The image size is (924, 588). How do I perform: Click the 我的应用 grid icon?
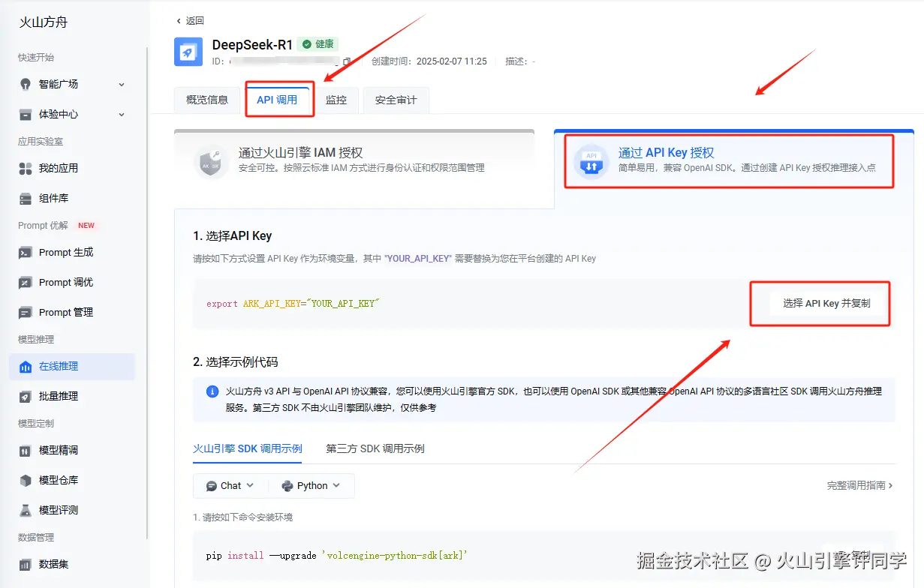(x=26, y=168)
